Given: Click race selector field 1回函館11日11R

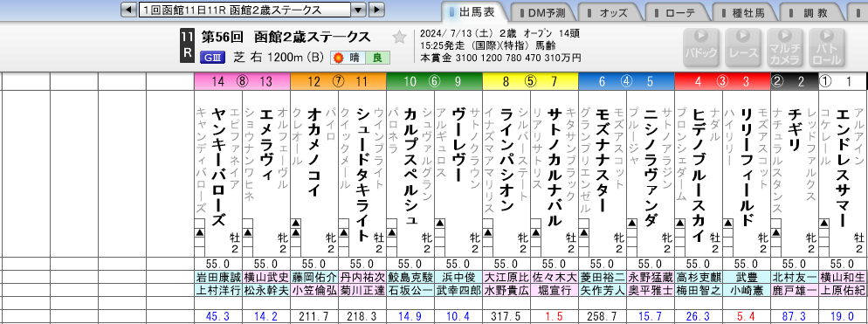Looking at the screenshot, I should [x=245, y=10].
